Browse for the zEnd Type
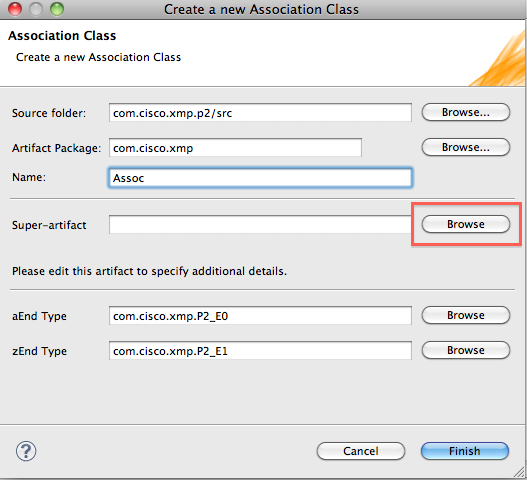 tap(466, 350)
